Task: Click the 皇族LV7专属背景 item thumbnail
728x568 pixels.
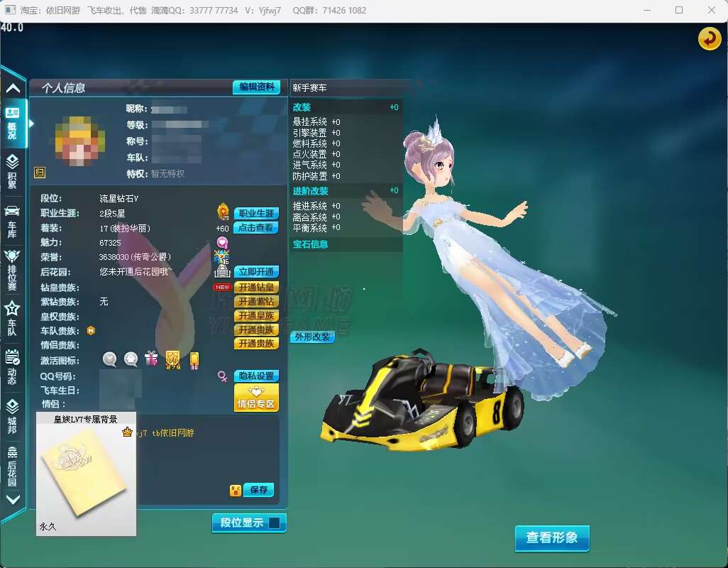Action: click(x=86, y=474)
